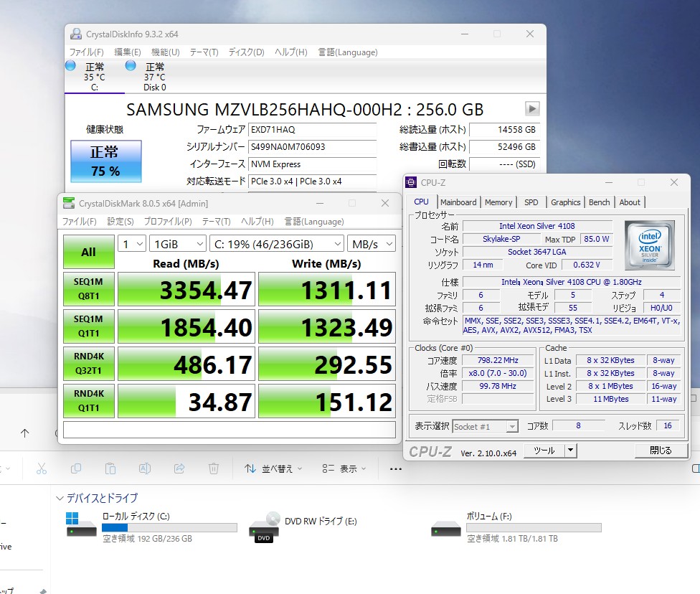This screenshot has width=700, height=594.
Task: Click the Tools (ツール) button in CPU-Z
Action: pyautogui.click(x=544, y=451)
